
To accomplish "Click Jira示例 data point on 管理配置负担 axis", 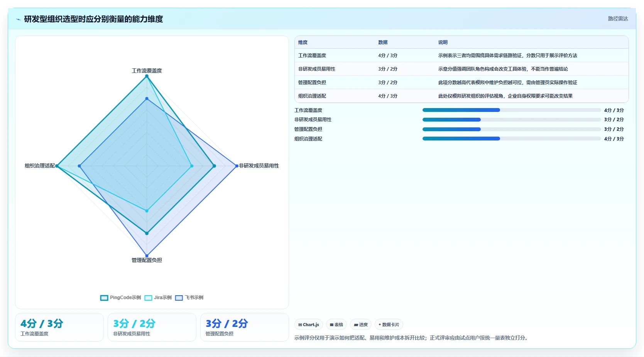I will pos(147,211).
